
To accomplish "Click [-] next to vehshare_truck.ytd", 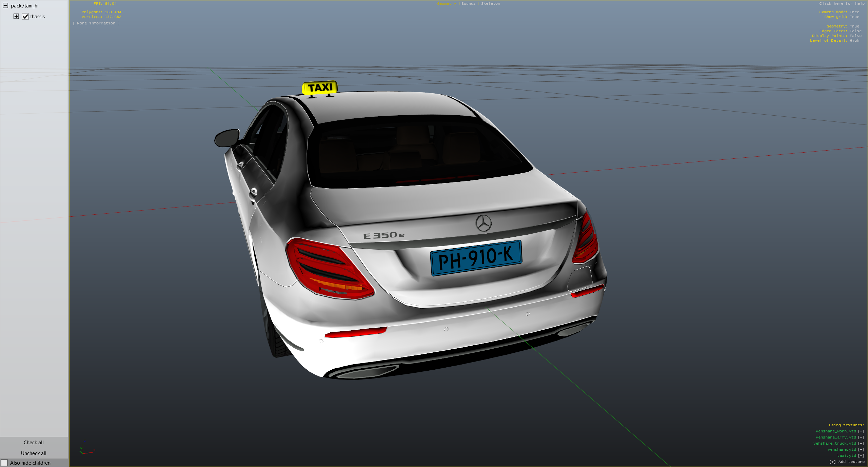I will click(861, 443).
